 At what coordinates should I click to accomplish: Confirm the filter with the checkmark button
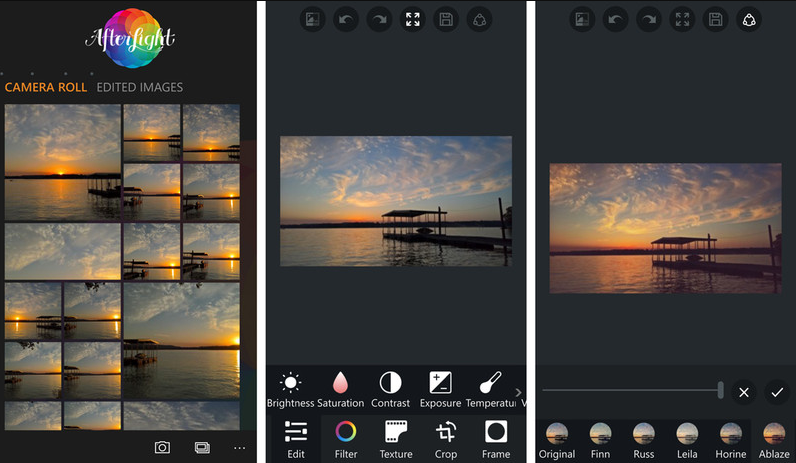(x=776, y=392)
